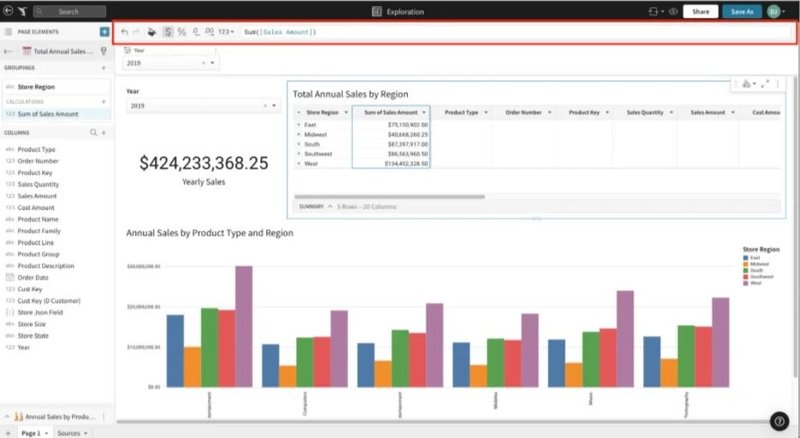The image size is (800, 438).
Task: Click the circular back arrow icon
Action: coord(8,10)
